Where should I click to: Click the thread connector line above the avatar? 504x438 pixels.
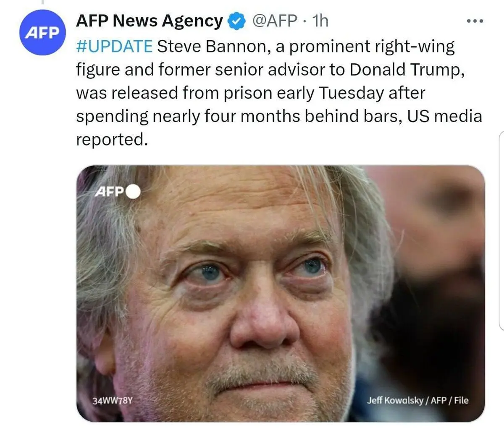pos(42,3)
